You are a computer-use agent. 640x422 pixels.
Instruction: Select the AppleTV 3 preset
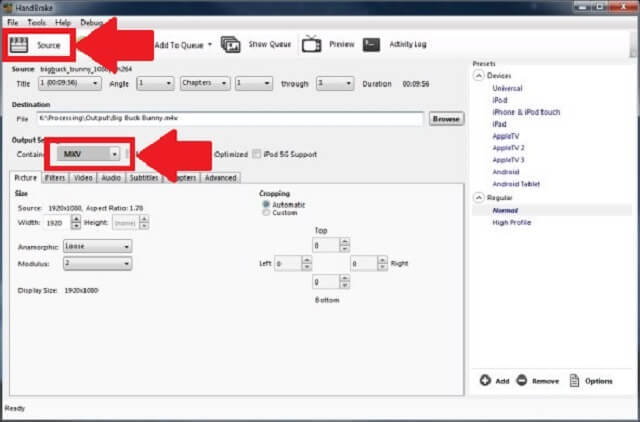[x=508, y=160]
